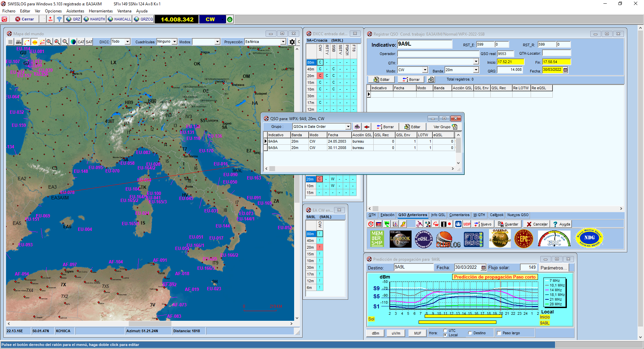Toggle CAT control on world map toolbar

coord(81,42)
